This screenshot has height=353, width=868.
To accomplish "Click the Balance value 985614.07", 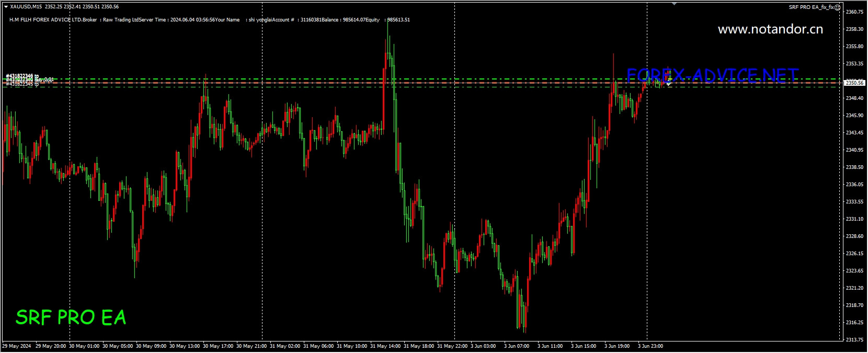I will 353,20.
